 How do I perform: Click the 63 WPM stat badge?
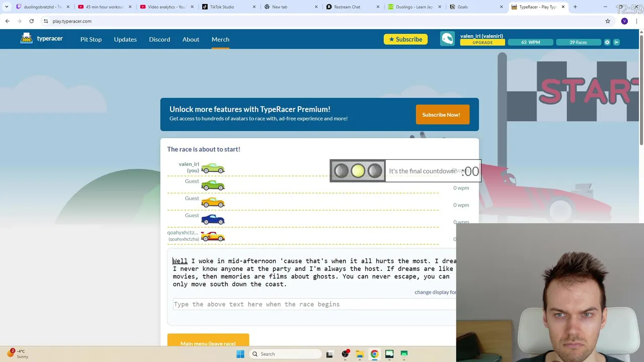click(530, 42)
